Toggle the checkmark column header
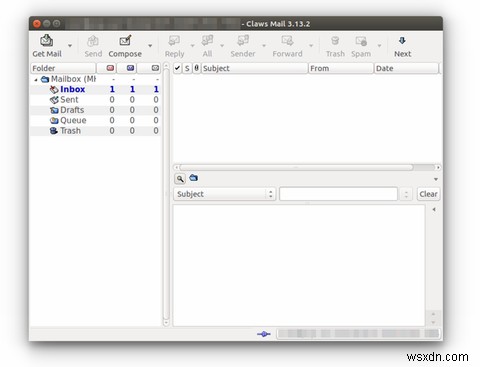The height and width of the screenshot is (367, 480). point(177,68)
